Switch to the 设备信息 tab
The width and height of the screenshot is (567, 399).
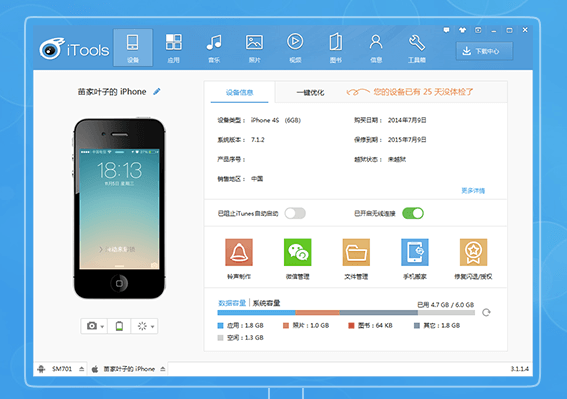point(239,92)
